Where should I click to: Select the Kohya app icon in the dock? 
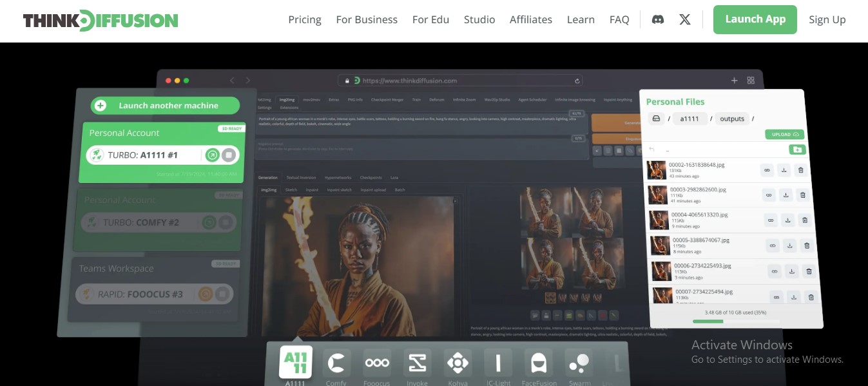click(x=458, y=363)
